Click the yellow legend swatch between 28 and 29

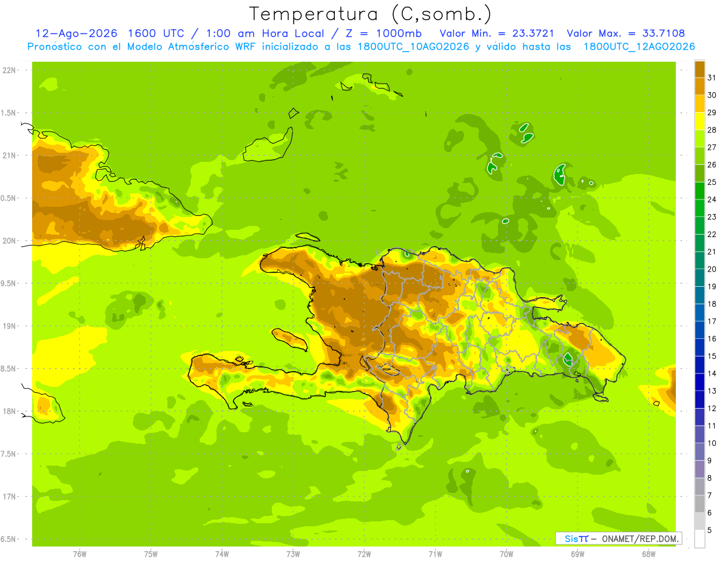(x=699, y=121)
